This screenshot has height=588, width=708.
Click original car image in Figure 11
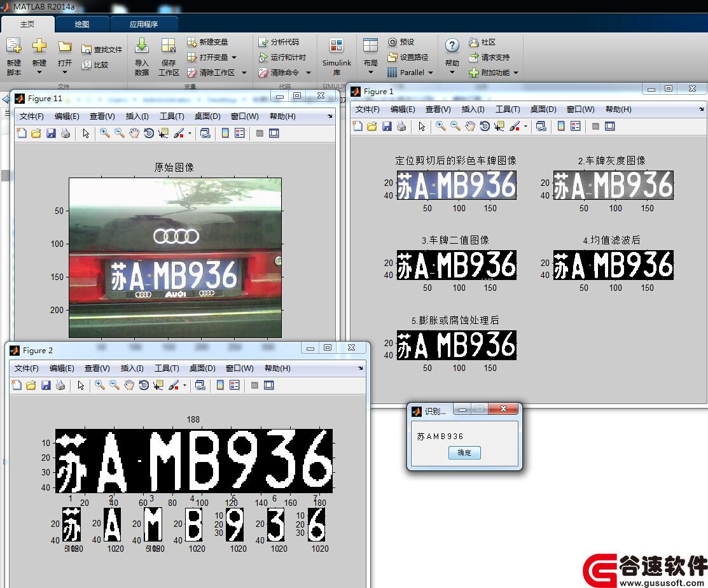pos(175,258)
